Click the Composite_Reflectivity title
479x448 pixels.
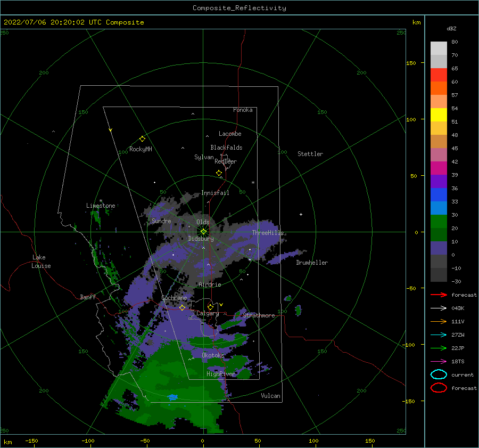[240, 8]
